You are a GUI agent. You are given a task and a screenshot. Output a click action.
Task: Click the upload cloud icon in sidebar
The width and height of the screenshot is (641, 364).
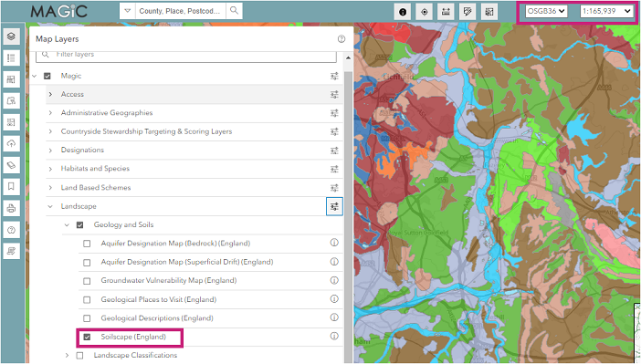[11, 143]
